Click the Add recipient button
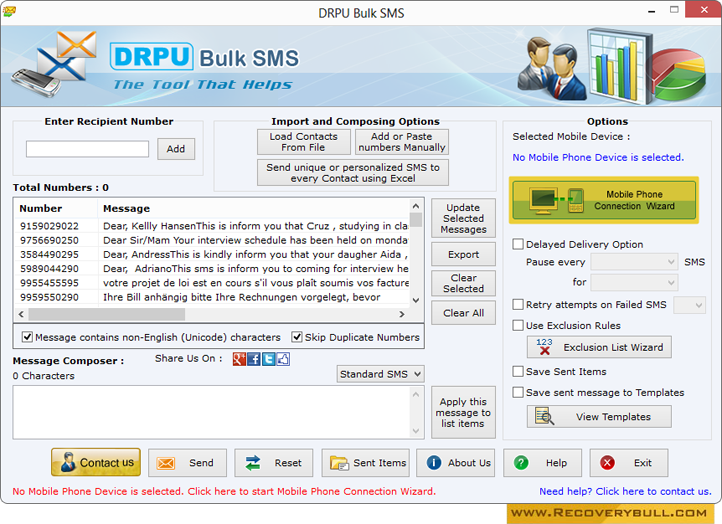The width and height of the screenshot is (722, 524). pos(176,149)
